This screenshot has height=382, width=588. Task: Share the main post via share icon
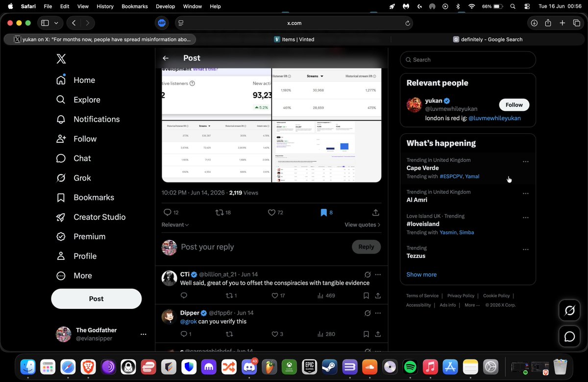(x=376, y=212)
